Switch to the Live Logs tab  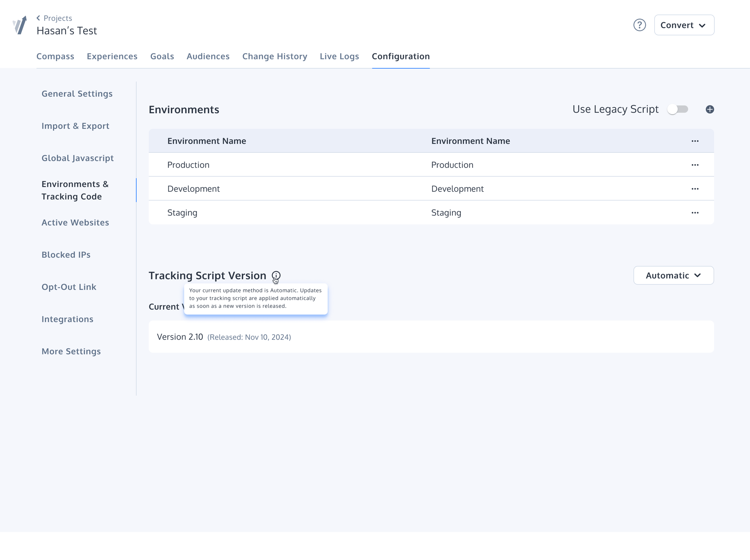(339, 56)
